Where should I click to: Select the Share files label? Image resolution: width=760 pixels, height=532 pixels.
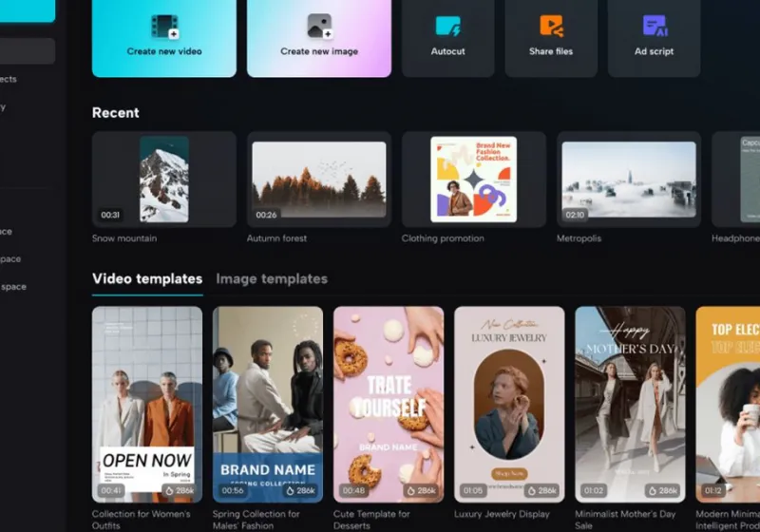551,51
